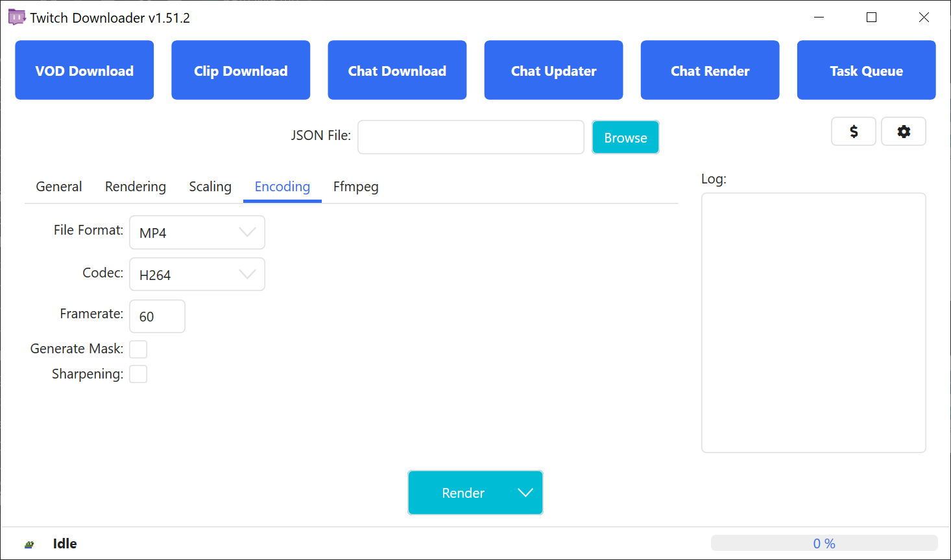Open settings via the gear icon
The width and height of the screenshot is (951, 560).
point(904,132)
